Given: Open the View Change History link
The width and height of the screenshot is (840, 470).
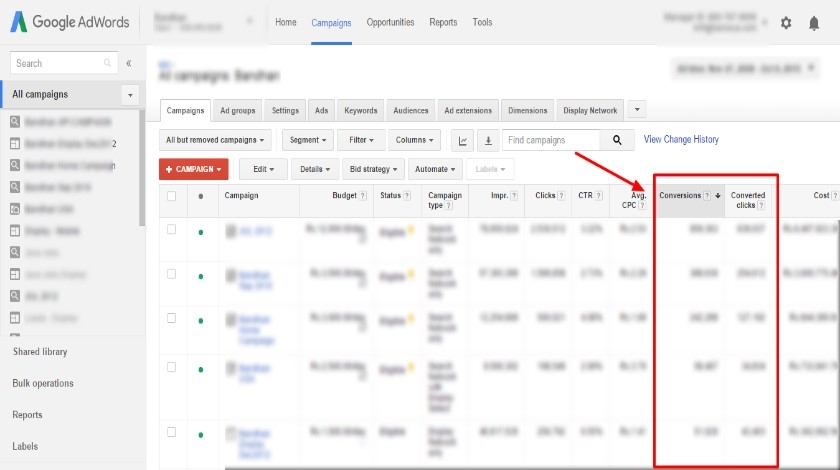Looking at the screenshot, I should pyautogui.click(x=681, y=140).
